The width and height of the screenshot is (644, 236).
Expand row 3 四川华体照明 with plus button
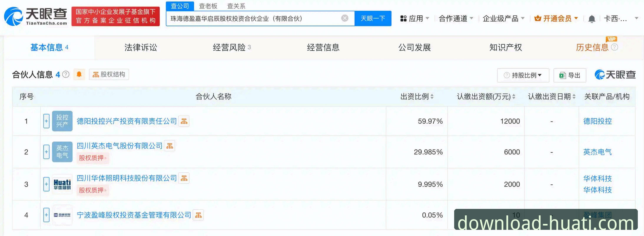click(46, 184)
